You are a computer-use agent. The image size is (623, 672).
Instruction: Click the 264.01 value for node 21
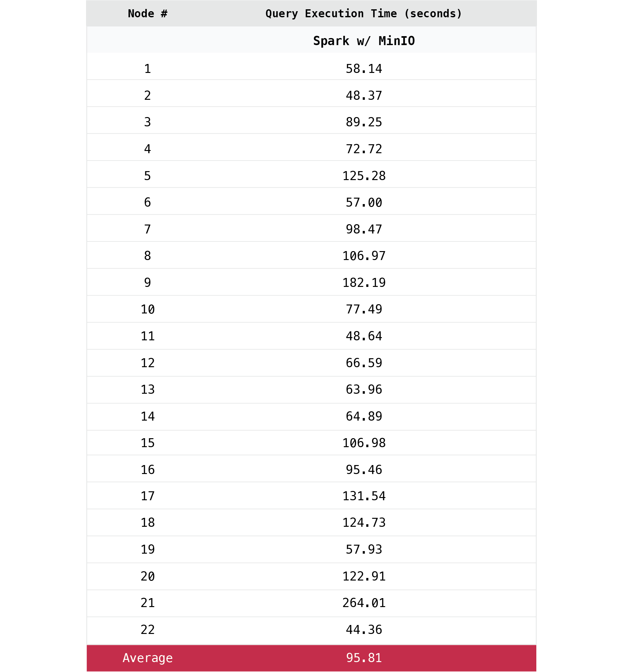coord(364,603)
